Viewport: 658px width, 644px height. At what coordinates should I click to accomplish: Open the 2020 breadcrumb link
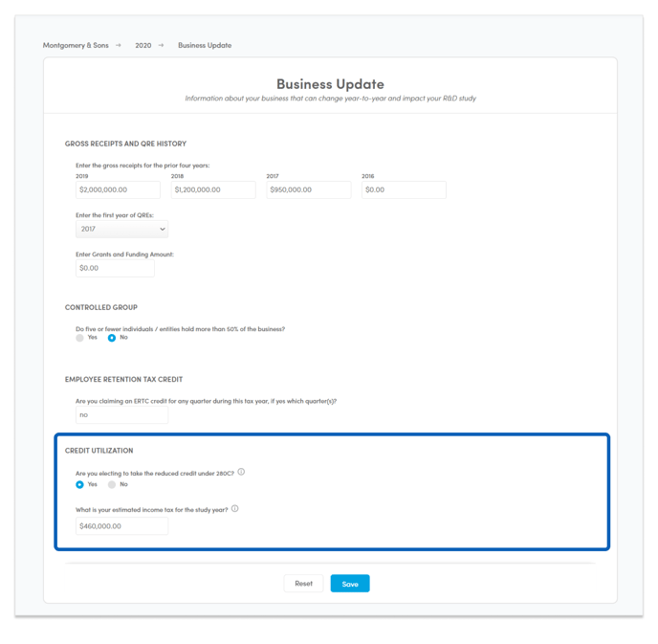pyautogui.click(x=143, y=45)
